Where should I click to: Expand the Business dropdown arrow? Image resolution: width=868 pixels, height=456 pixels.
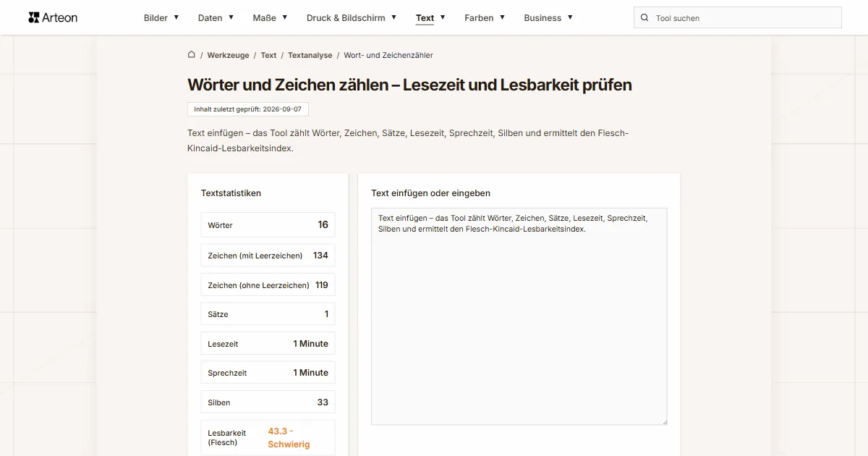coord(570,17)
